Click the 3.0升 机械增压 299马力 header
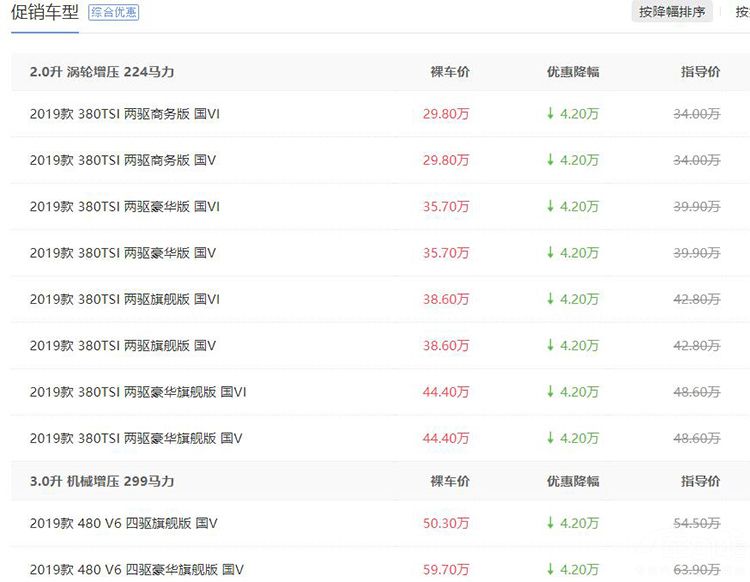Image resolution: width=750 pixels, height=582 pixels. click(x=102, y=481)
